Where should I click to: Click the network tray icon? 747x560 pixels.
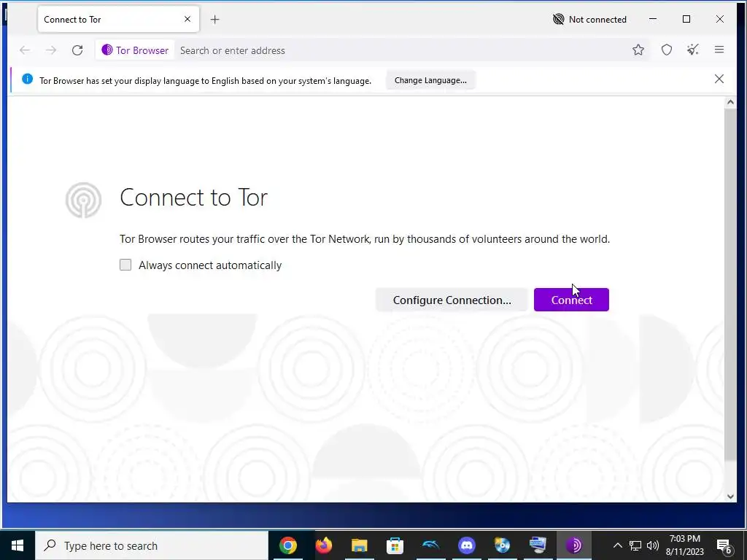[635, 545]
